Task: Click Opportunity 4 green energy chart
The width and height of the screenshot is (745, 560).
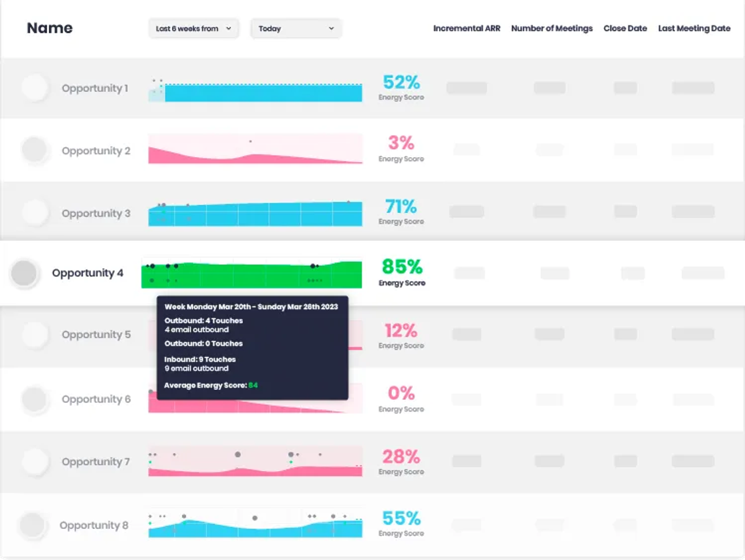Action: [251, 274]
